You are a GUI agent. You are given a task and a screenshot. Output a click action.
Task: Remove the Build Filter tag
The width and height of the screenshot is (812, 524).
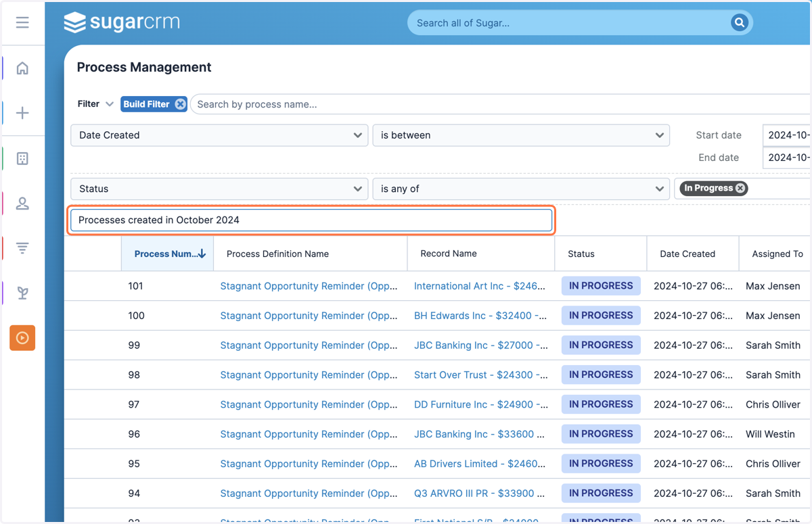point(180,104)
